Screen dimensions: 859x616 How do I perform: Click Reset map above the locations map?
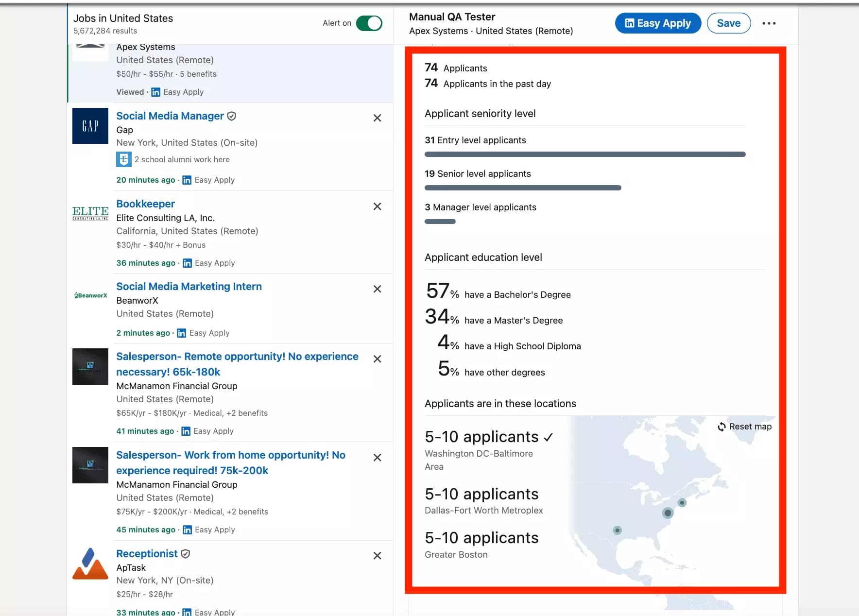click(x=744, y=427)
